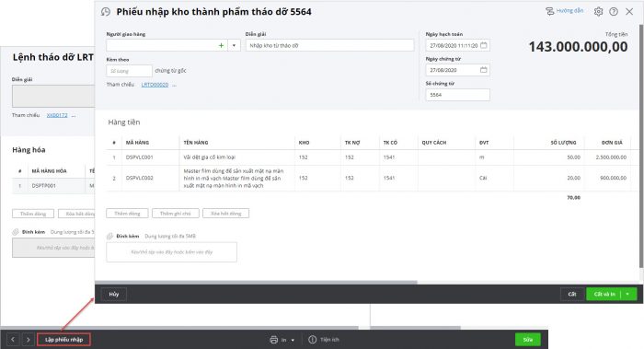
Task: Go to the next record arrow
Action: click(x=28, y=340)
